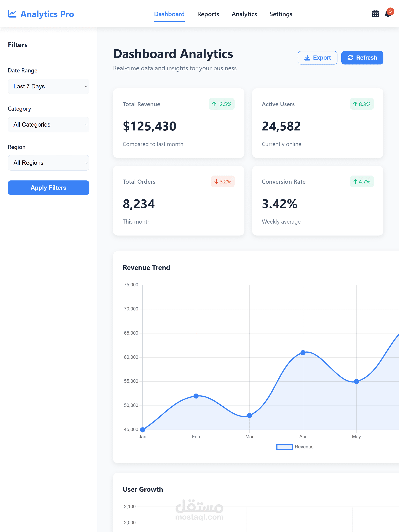Open the All Regions dropdown

point(48,163)
